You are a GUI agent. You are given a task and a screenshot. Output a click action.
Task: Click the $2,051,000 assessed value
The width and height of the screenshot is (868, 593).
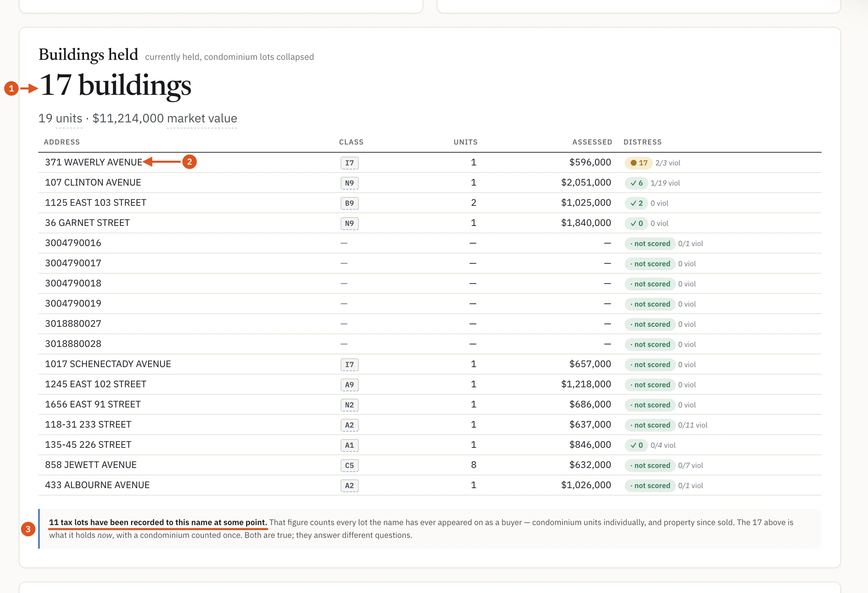click(586, 183)
